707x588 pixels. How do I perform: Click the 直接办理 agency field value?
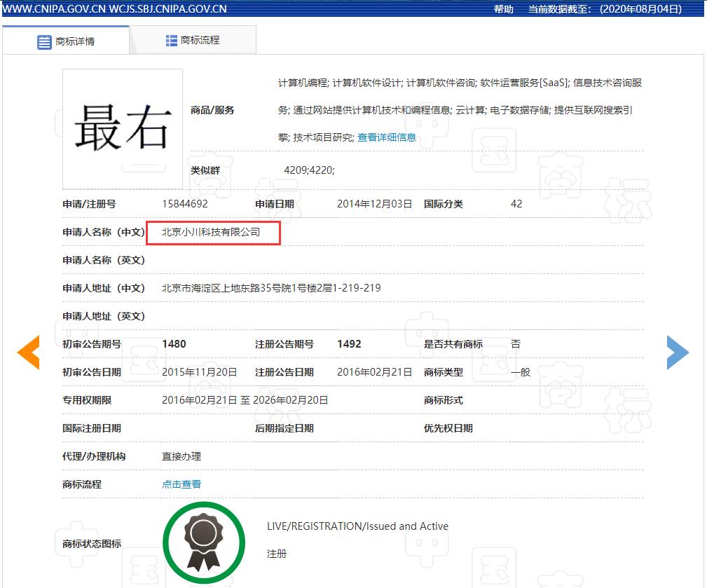coord(180,456)
